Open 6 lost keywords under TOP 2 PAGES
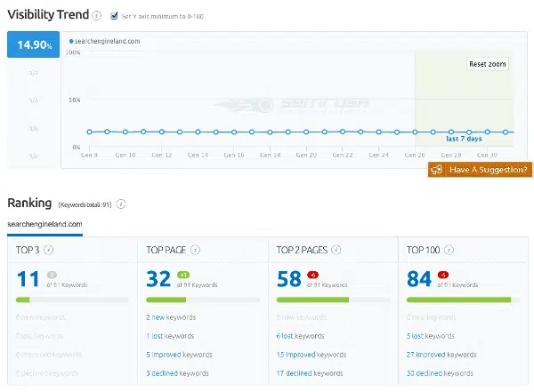 [x=301, y=336]
